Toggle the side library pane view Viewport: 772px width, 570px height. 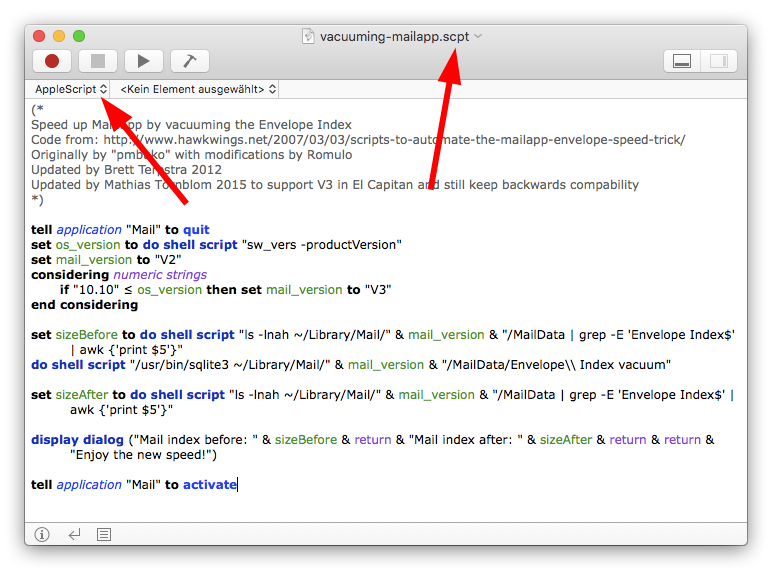[717, 61]
